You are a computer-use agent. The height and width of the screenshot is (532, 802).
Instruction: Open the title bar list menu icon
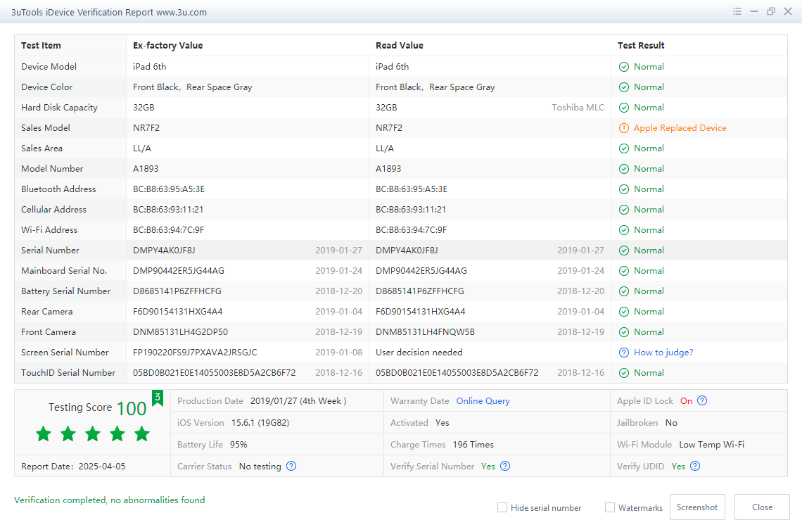coord(737,12)
